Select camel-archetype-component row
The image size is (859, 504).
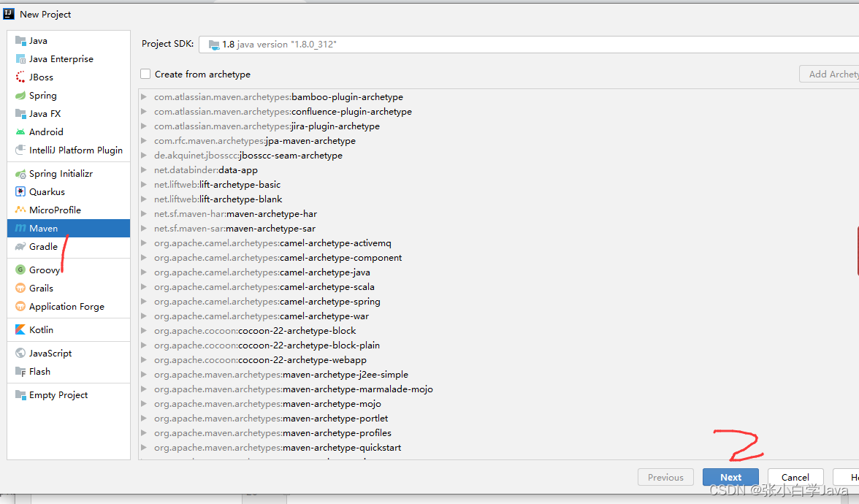[x=498, y=257]
